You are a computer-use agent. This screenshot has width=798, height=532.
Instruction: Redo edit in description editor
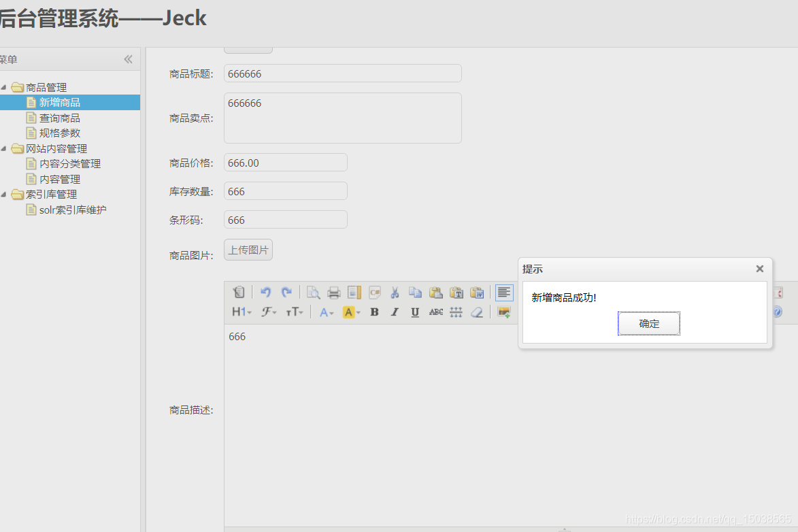tap(286, 293)
